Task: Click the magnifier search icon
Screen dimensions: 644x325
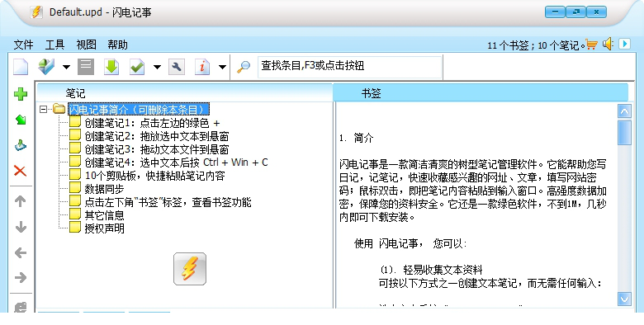Action: (244, 67)
